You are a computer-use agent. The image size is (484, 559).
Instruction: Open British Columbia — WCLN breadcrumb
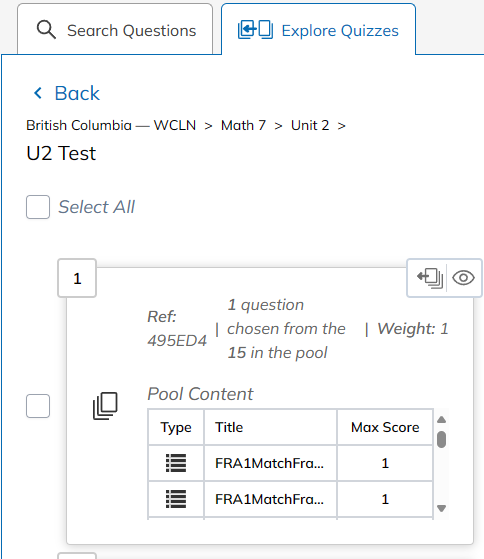click(111, 125)
